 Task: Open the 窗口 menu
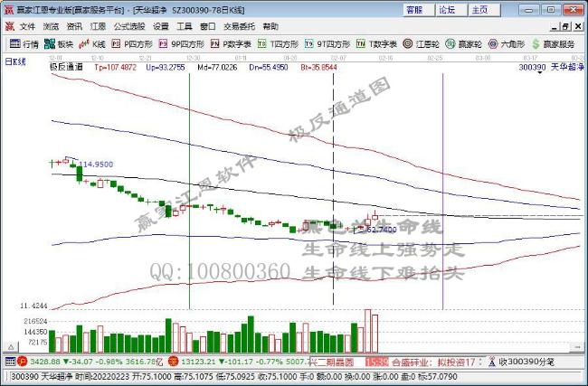point(208,26)
